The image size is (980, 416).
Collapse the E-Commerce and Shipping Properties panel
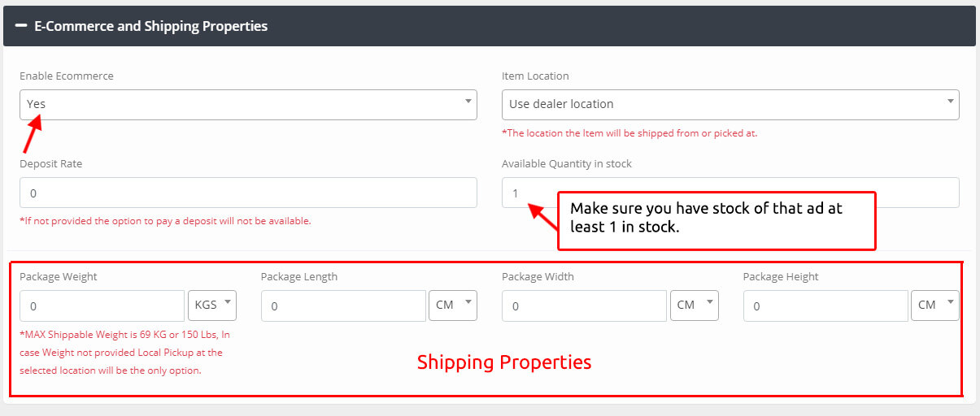(x=21, y=26)
